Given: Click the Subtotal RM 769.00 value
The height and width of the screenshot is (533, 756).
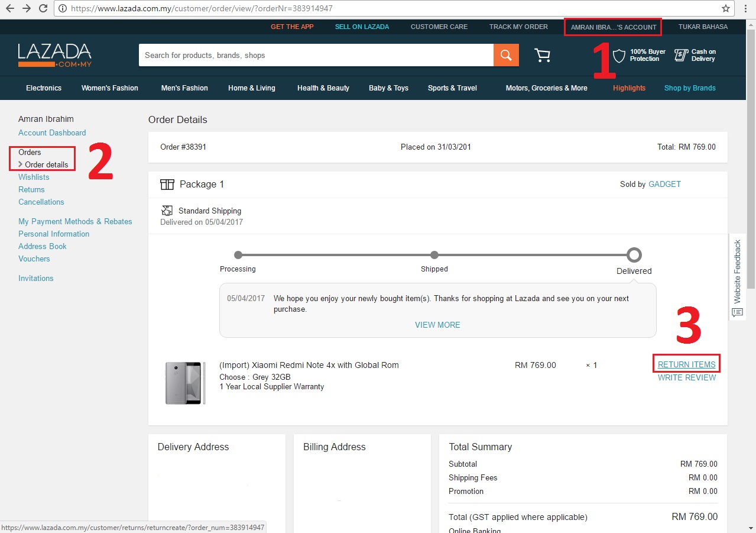Looking at the screenshot, I should 699,464.
